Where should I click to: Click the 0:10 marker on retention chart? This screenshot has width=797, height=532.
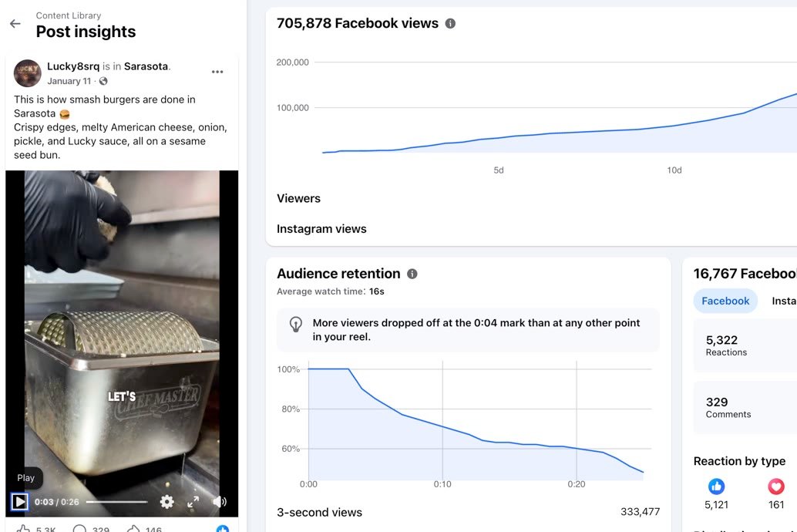pos(442,484)
